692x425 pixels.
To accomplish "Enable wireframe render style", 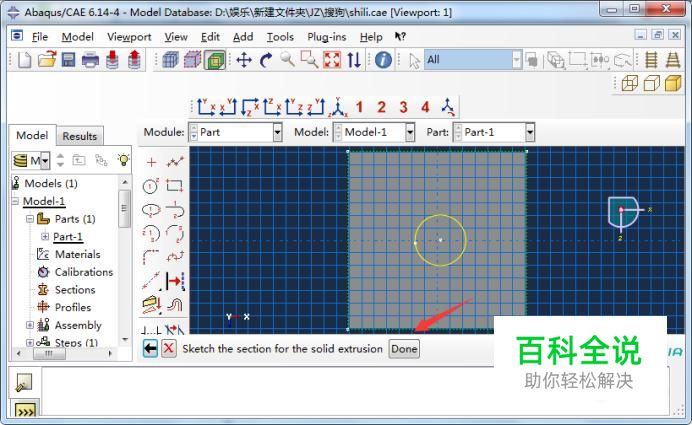I will [630, 83].
